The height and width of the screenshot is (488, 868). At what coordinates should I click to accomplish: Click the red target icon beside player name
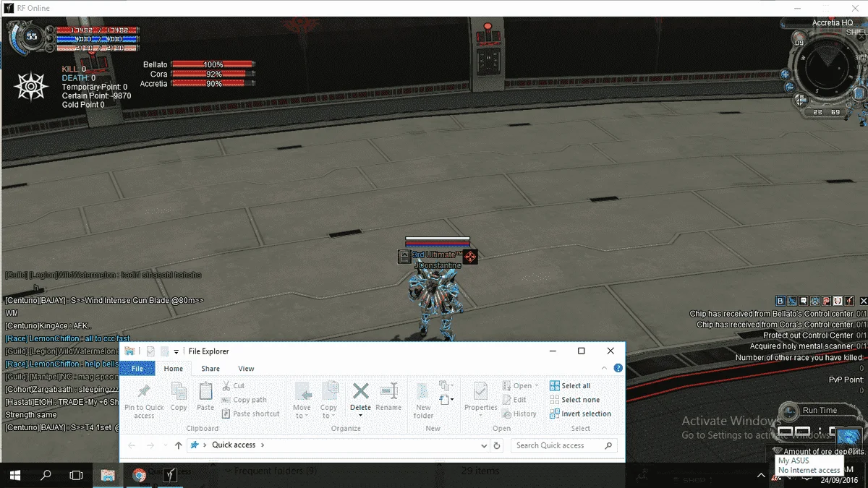[x=469, y=257]
